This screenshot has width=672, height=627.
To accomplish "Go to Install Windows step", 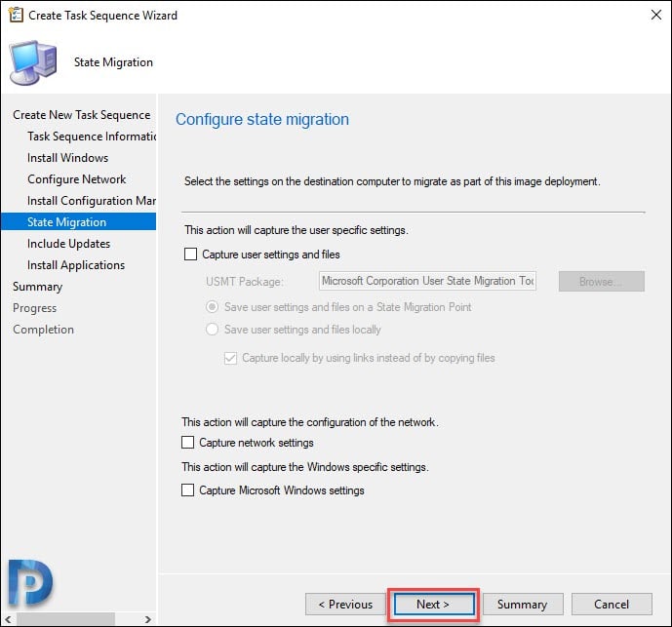I will click(x=67, y=158).
